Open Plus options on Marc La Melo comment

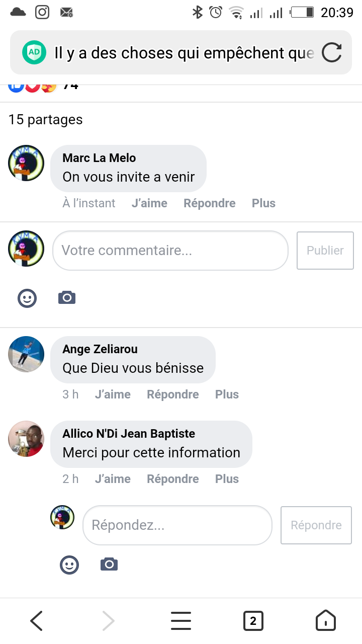coord(263,203)
